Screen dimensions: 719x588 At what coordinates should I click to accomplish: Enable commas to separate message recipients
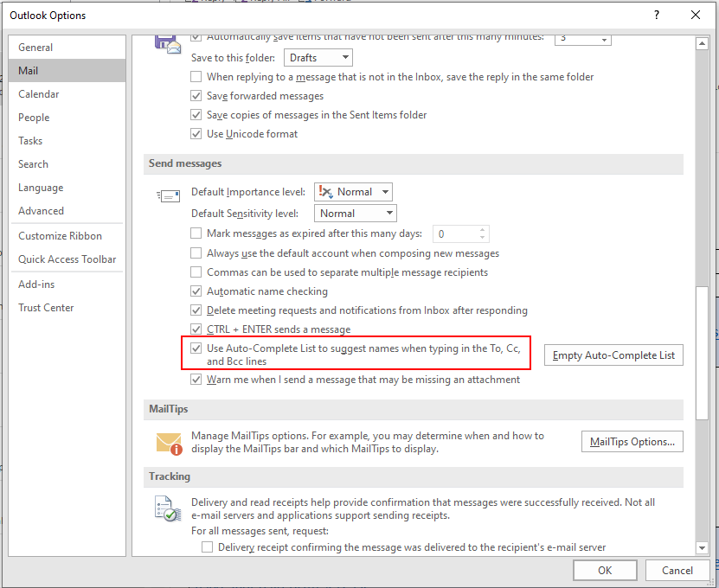196,272
